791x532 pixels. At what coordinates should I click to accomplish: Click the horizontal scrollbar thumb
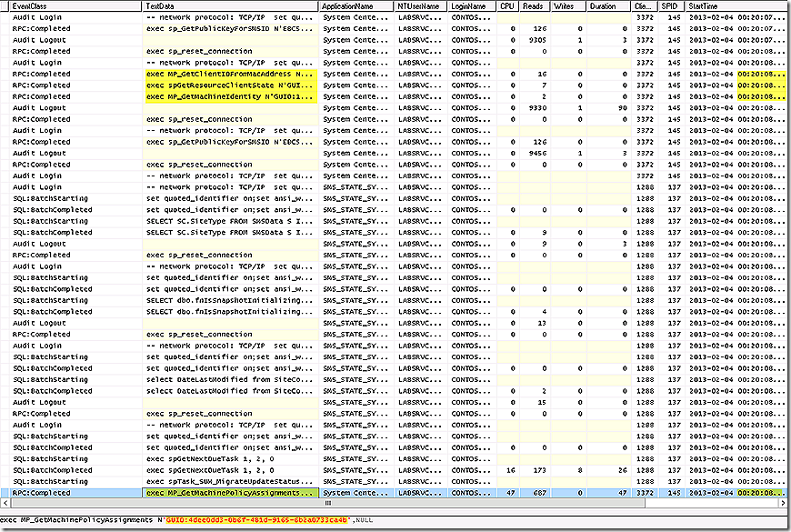(x=328, y=503)
